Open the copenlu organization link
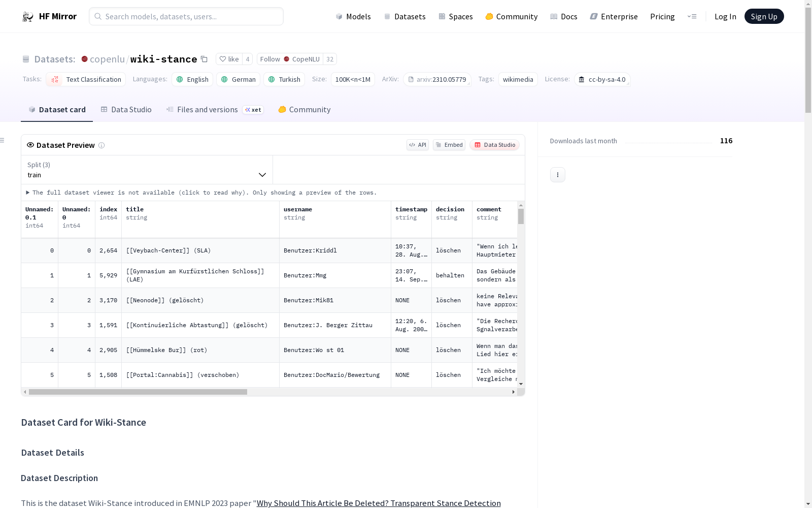The height and width of the screenshot is (508, 812). coord(107,59)
